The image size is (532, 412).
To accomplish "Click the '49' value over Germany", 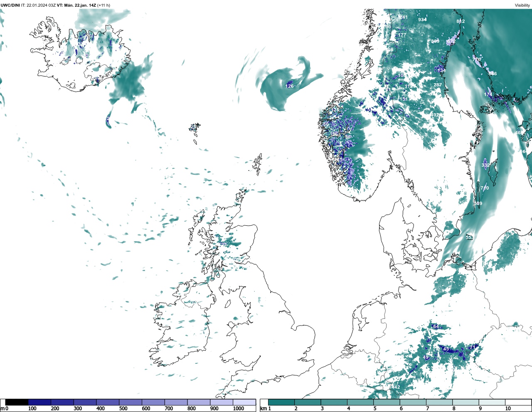I will (x=426, y=357).
